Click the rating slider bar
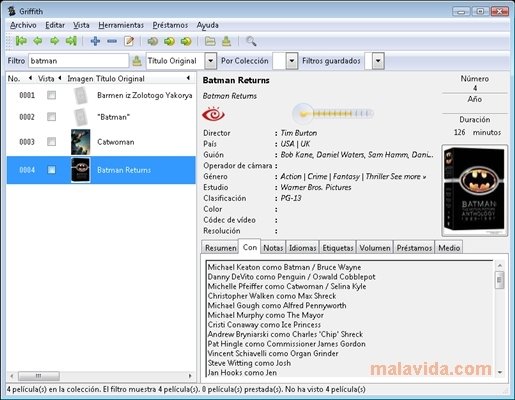Screen dimensions: 515x400 [x=333, y=114]
